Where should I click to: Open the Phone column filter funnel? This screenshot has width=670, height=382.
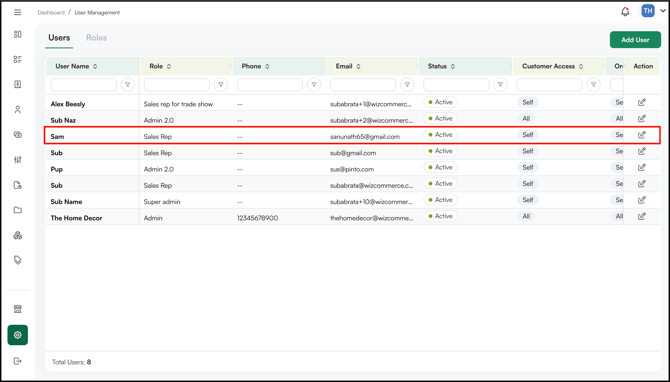(314, 85)
